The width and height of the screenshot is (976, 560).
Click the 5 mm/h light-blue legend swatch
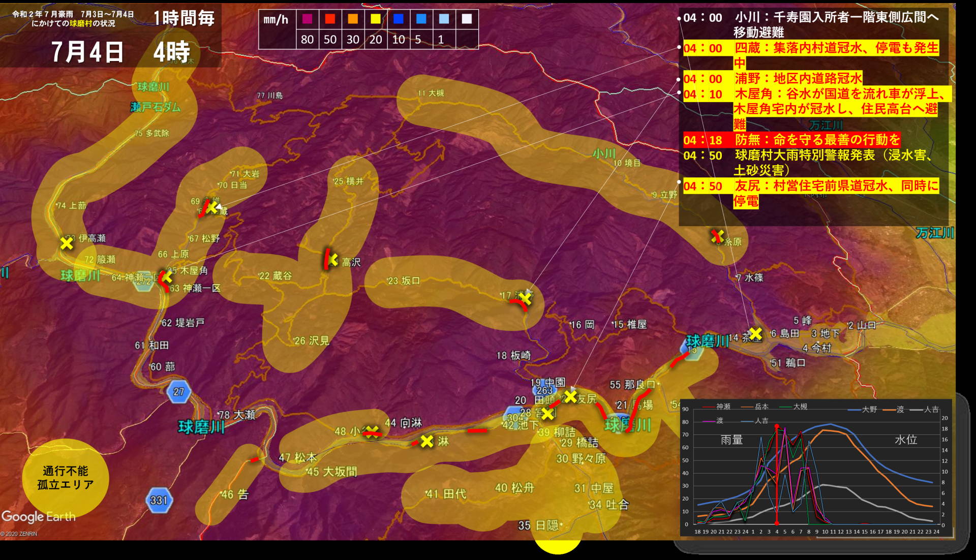pyautogui.click(x=421, y=19)
